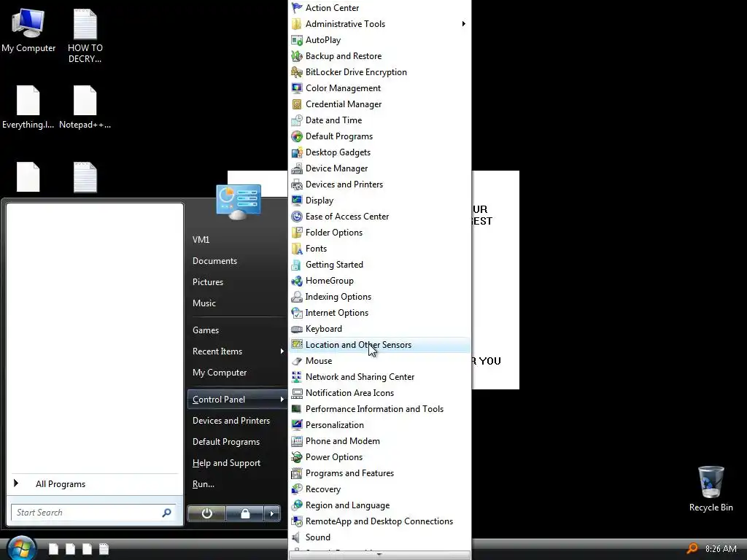Click Credential Manager icon
This screenshot has width=747, height=560.
coord(297,104)
